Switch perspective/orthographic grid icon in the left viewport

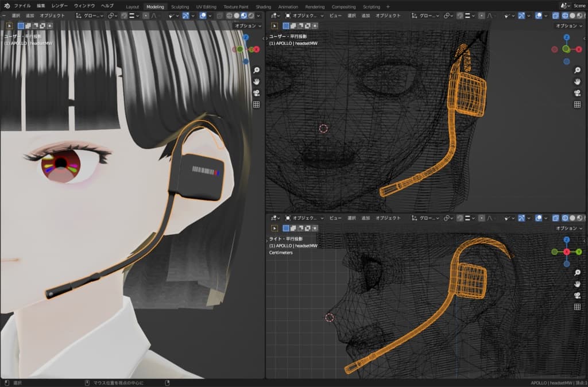coord(256,104)
